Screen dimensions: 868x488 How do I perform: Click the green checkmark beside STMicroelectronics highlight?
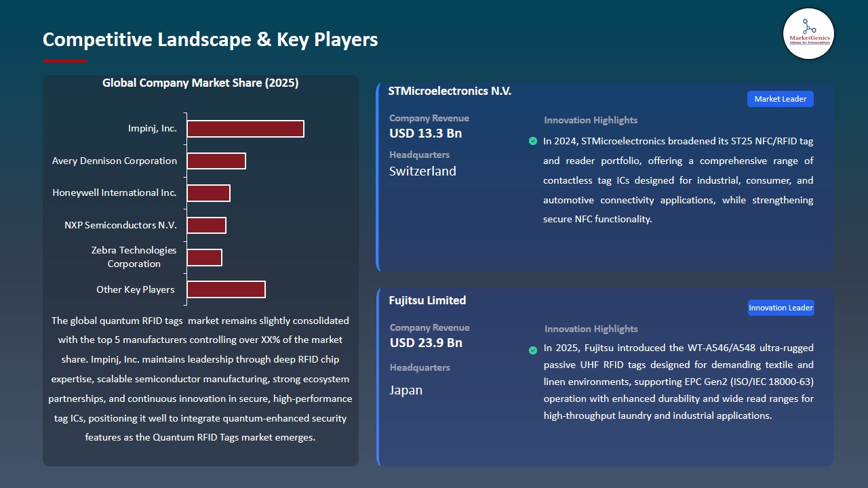(x=533, y=142)
